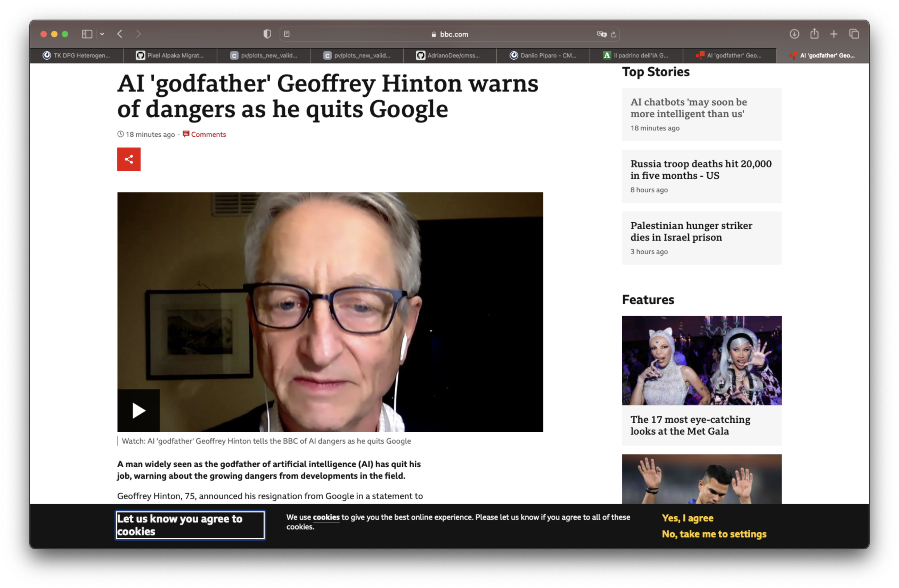Screen dimensions: 899x588
Task: Open 'Russia troop deaths hit 20,000' story
Action: (701, 170)
